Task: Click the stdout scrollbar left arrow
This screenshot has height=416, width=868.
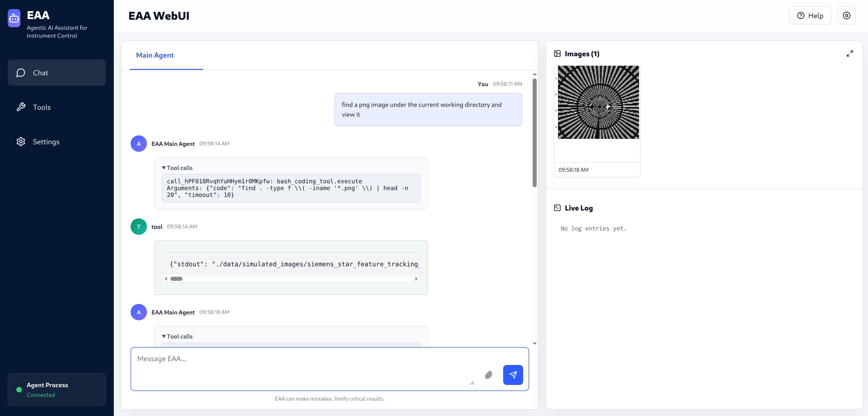Action: click(166, 279)
